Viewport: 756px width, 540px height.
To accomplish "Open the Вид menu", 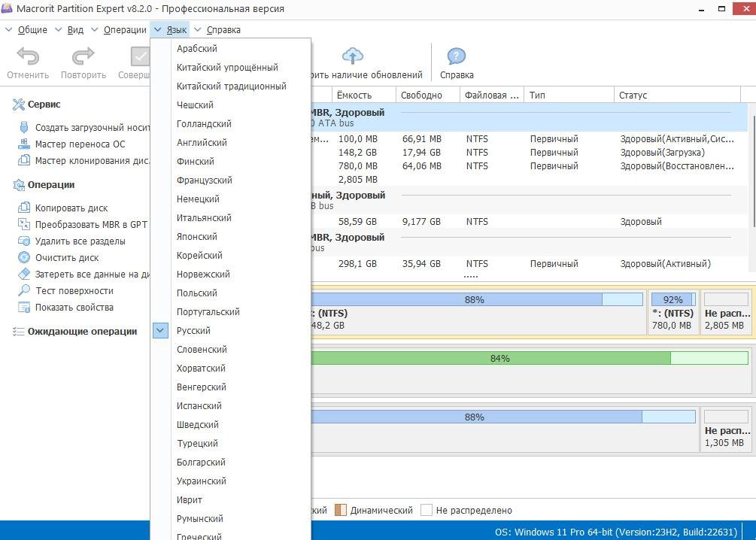I will pos(75,30).
